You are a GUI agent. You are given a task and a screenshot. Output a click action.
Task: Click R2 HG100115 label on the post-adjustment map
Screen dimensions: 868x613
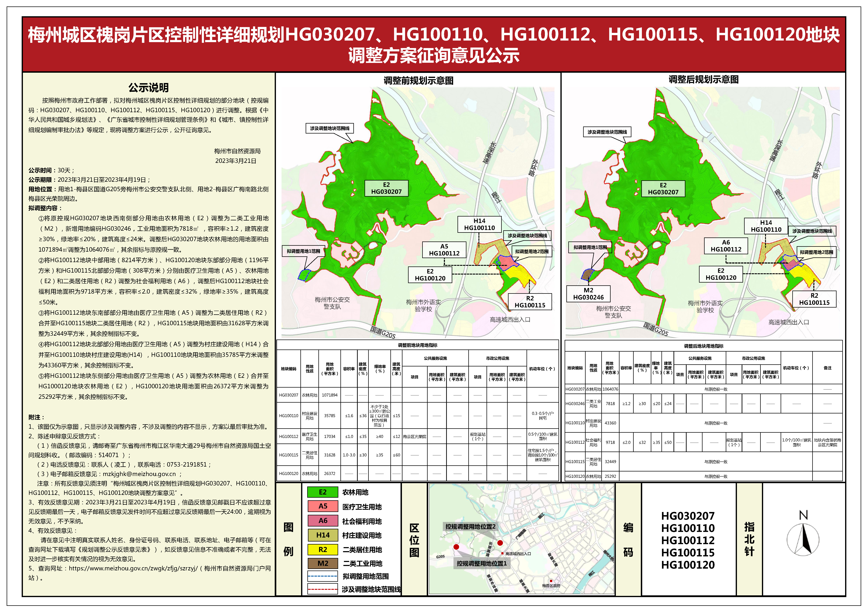814,299
